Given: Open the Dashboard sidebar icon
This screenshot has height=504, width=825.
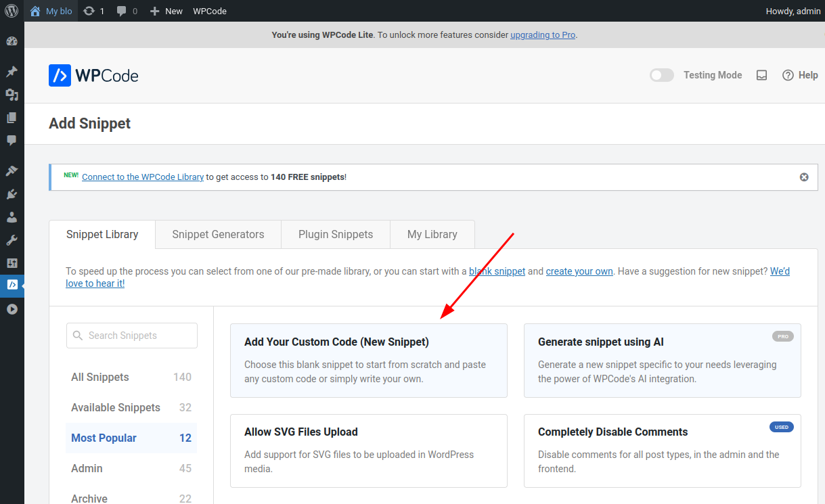Looking at the screenshot, I should [12, 41].
